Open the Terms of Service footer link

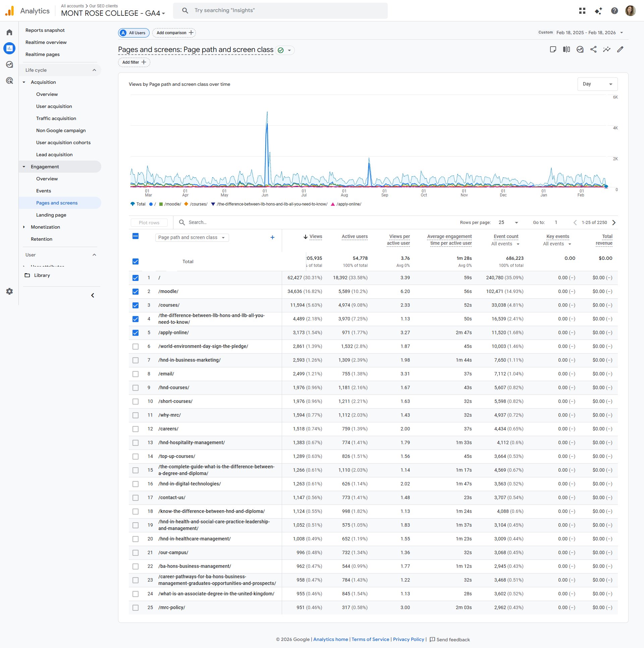click(370, 639)
